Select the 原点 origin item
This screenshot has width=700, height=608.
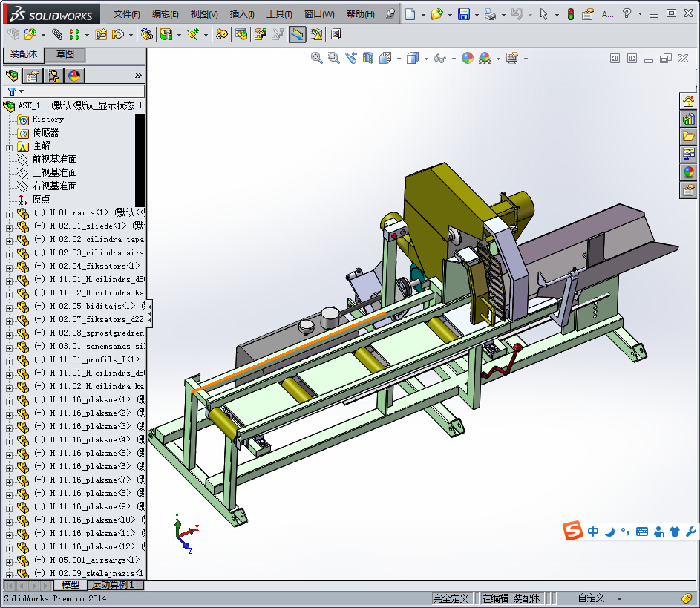pos(41,200)
